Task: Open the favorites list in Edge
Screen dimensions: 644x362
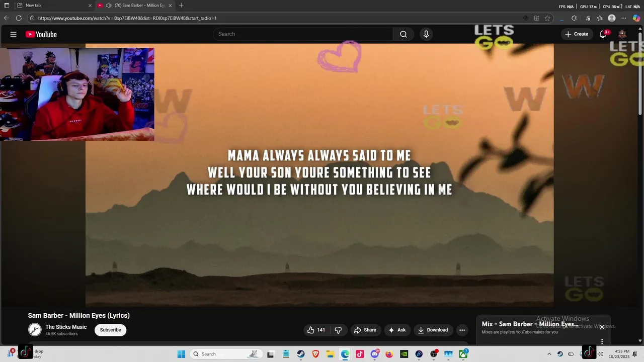Action: 600,18
